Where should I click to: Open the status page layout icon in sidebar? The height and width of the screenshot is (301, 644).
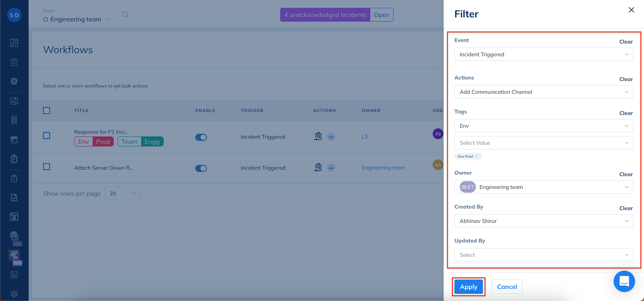pos(14,217)
